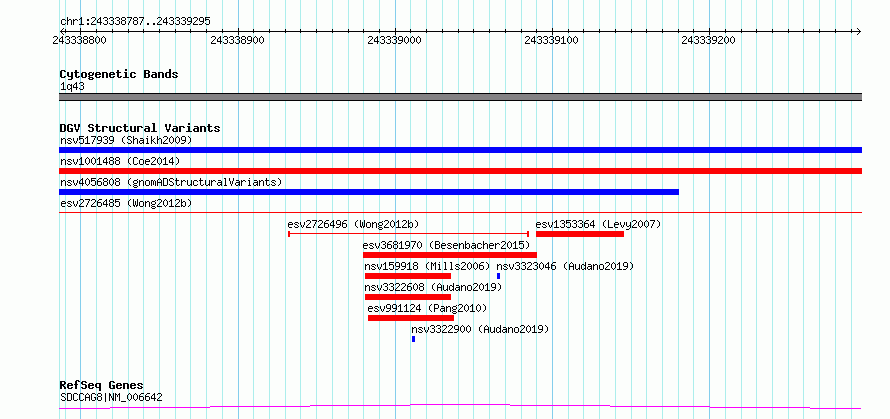The image size is (890, 419).
Task: Click the SDCCAG8|NM_006642 gene label
Action: pyautogui.click(x=111, y=397)
